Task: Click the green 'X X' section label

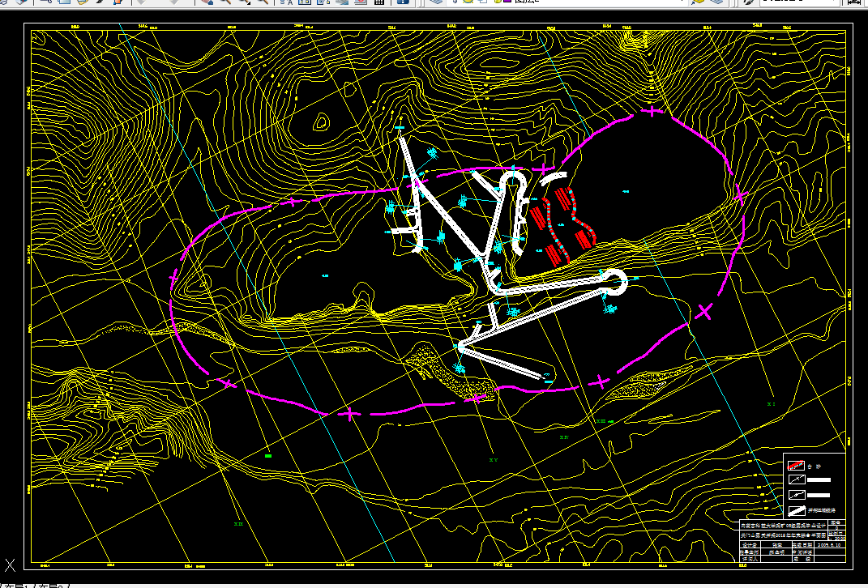Action: 238,523
